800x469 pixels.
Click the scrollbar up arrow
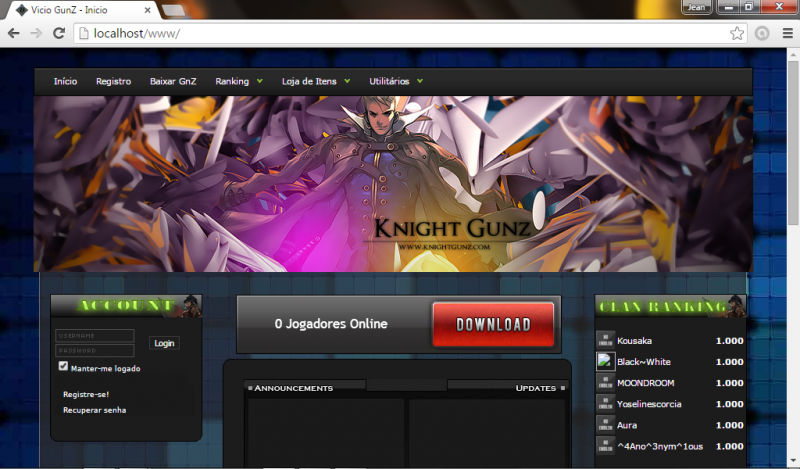793,54
